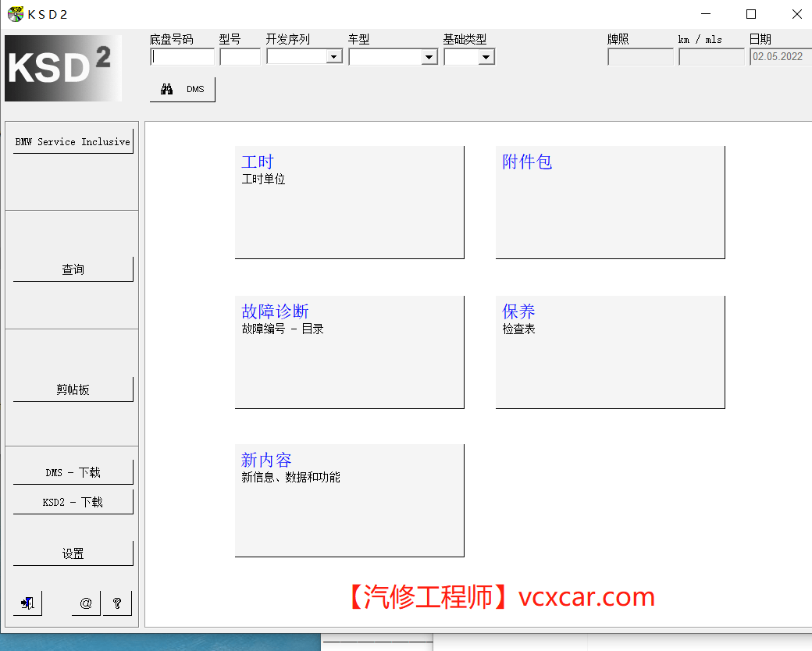Click the @ email icon button

[86, 603]
